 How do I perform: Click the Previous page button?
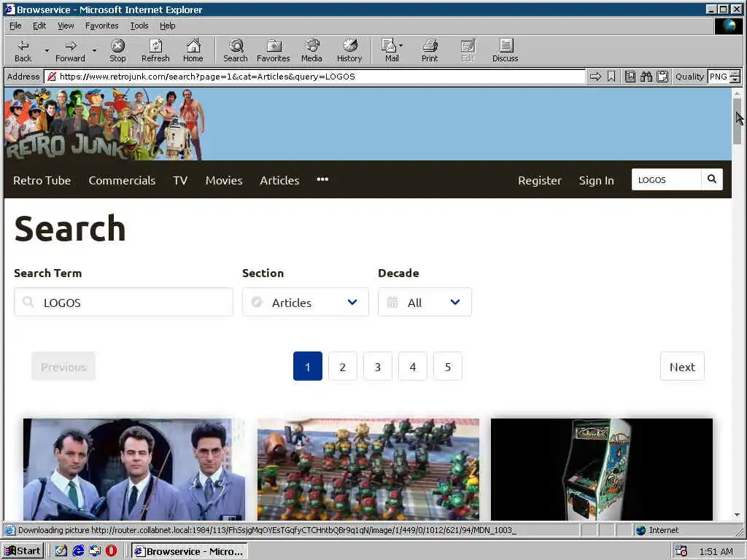[63, 366]
